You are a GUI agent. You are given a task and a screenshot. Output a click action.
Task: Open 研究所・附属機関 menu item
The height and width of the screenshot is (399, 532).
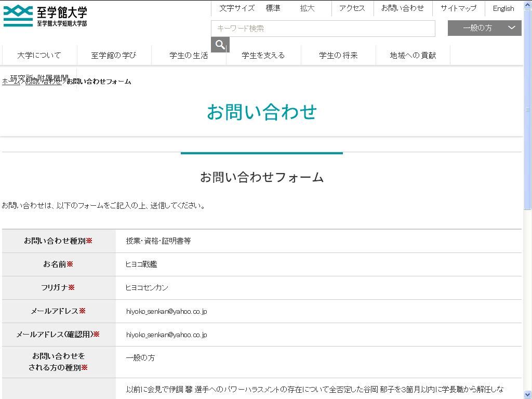point(39,77)
